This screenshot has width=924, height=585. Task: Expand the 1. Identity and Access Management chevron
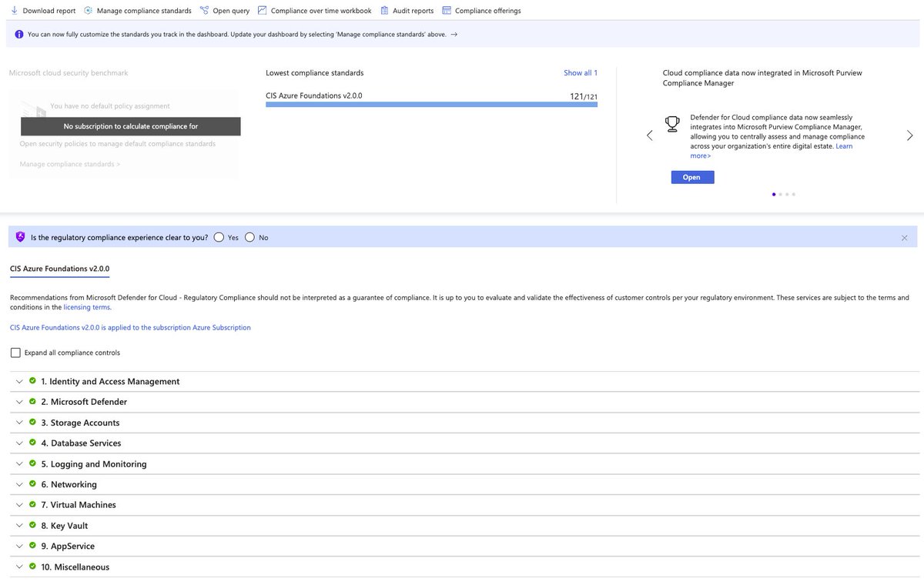[x=18, y=382]
